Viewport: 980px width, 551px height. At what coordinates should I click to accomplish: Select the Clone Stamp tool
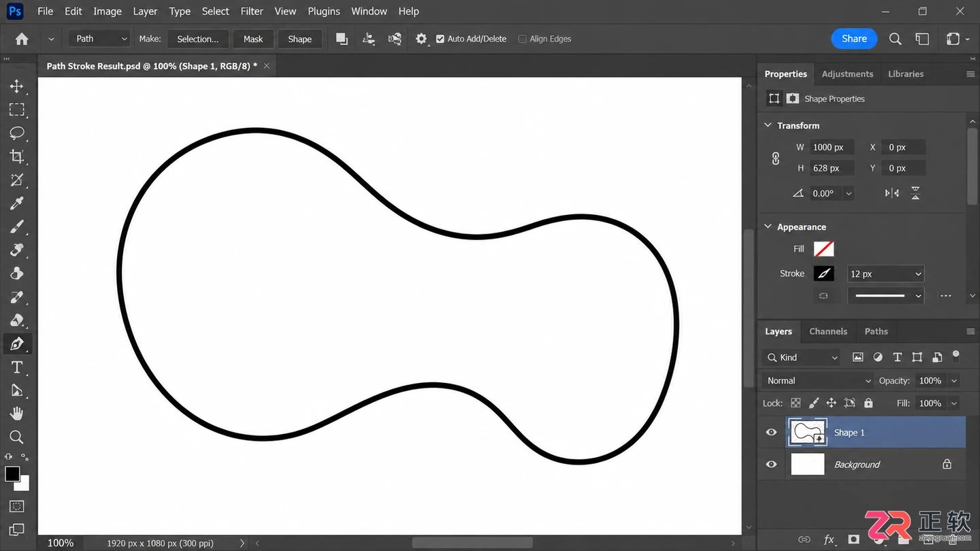click(x=16, y=250)
